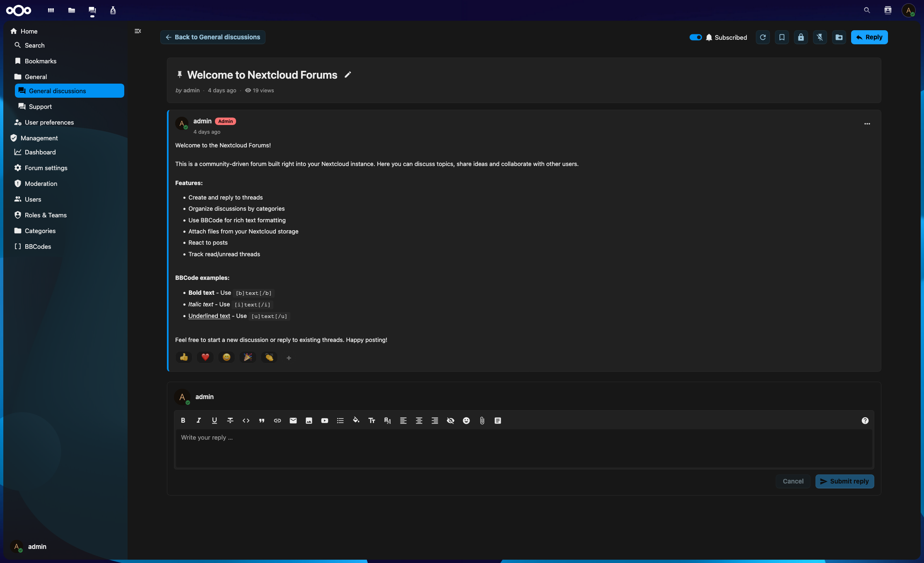The width and height of the screenshot is (924, 563).
Task: Insert YouTube video in reply
Action: coord(325,421)
